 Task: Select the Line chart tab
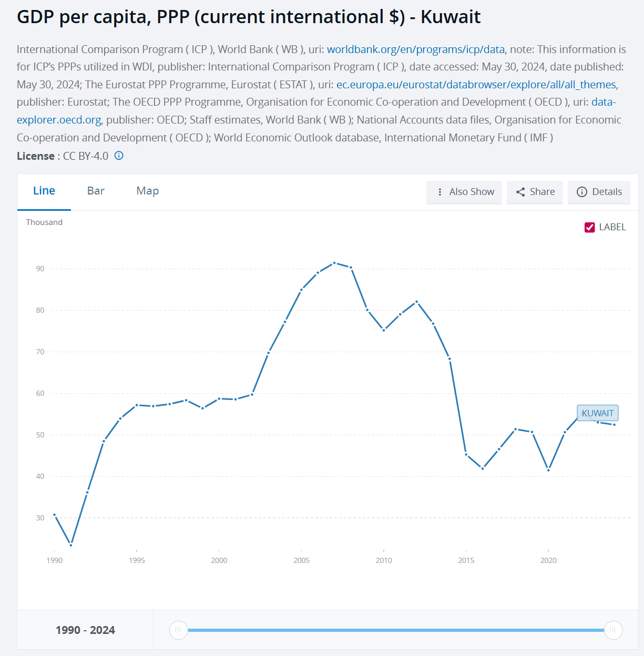[44, 191]
